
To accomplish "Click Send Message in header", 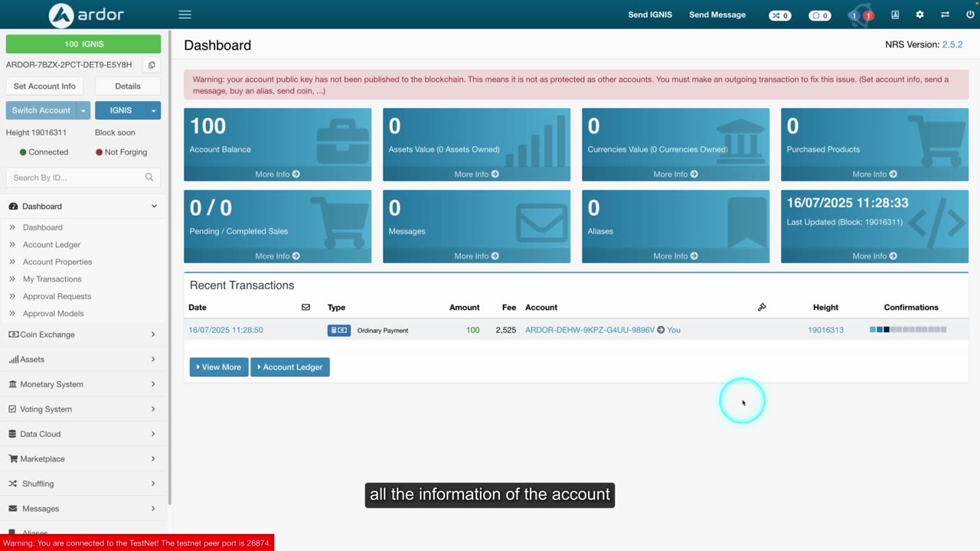I will tap(717, 15).
